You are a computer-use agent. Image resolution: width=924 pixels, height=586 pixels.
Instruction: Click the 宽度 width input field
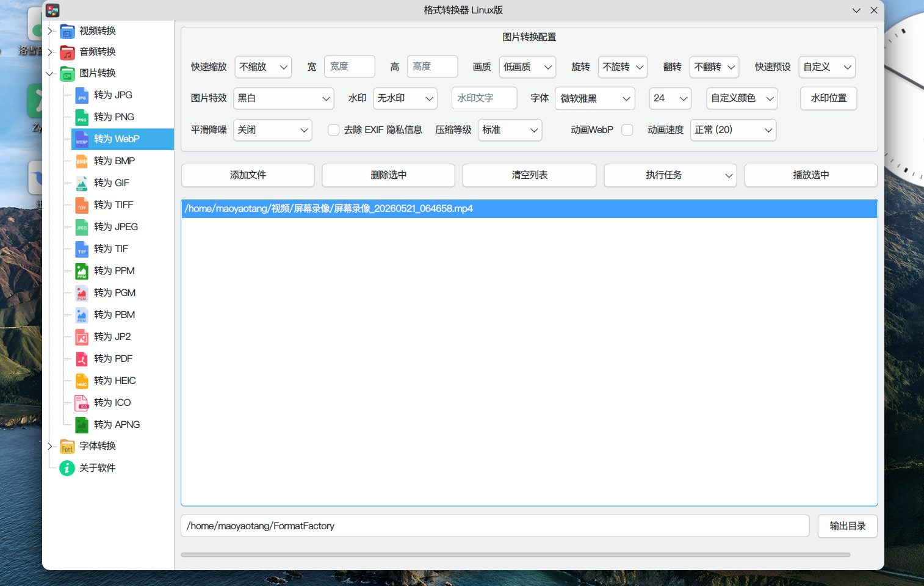350,67
